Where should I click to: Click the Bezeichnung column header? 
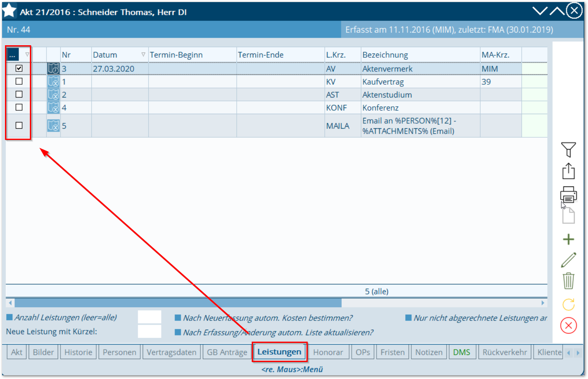click(x=420, y=54)
